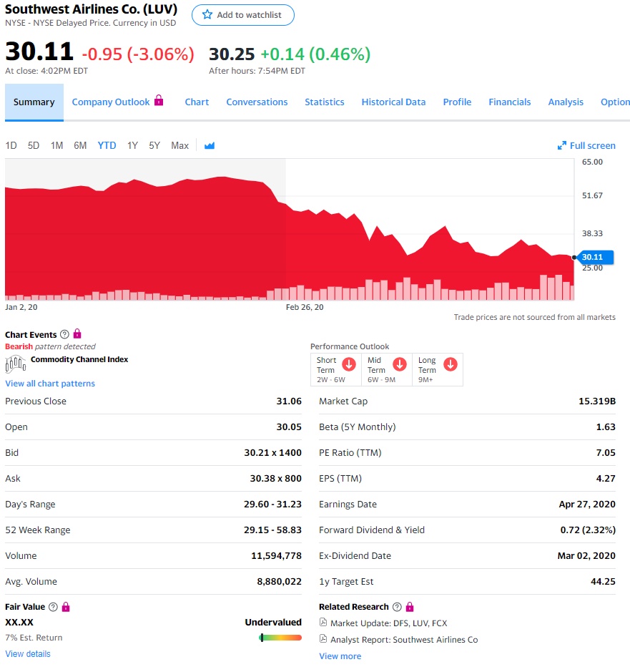Screen dimensions: 630x672
Task: Set chart range to 1Y
Action: click(x=132, y=146)
